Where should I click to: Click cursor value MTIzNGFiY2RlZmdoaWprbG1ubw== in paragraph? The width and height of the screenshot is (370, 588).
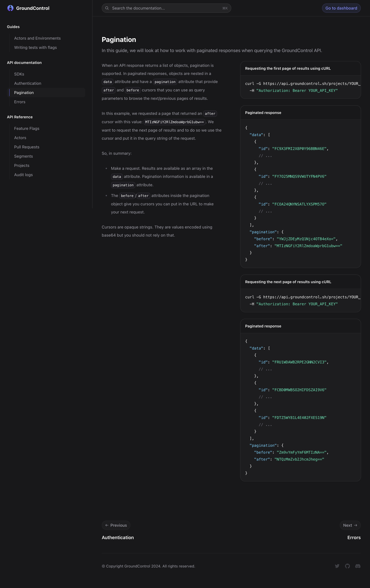tap(174, 122)
